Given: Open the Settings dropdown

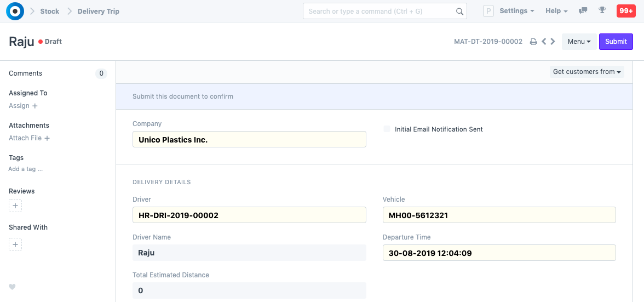Looking at the screenshot, I should coord(516,11).
